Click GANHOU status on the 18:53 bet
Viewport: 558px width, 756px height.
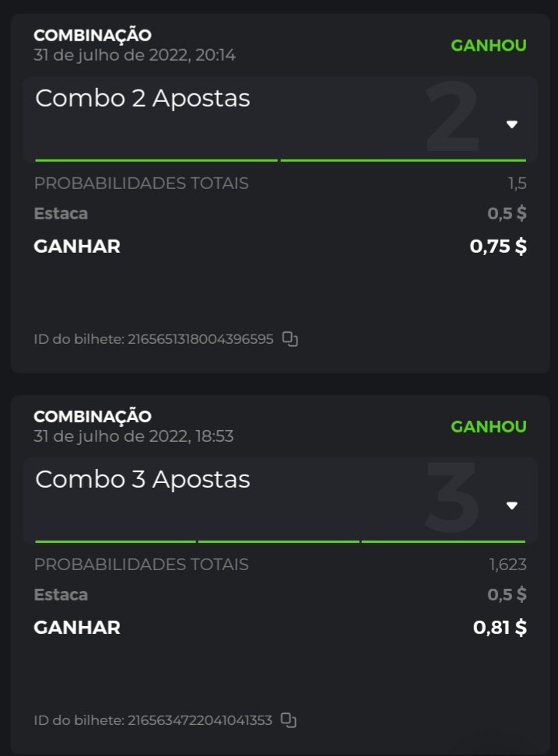[489, 426]
